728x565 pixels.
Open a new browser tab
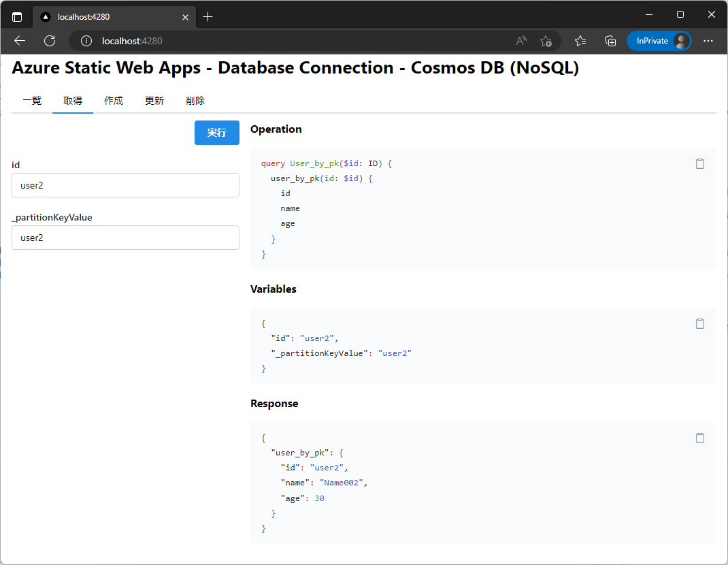pyautogui.click(x=208, y=17)
